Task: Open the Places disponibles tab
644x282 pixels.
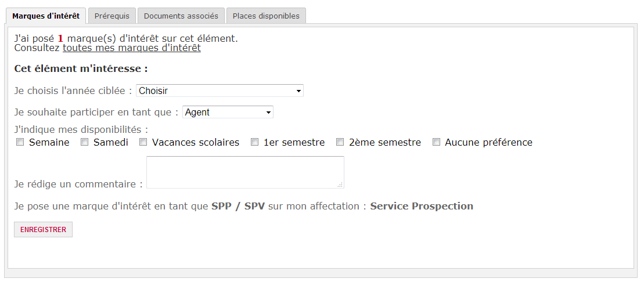Action: coord(266,16)
